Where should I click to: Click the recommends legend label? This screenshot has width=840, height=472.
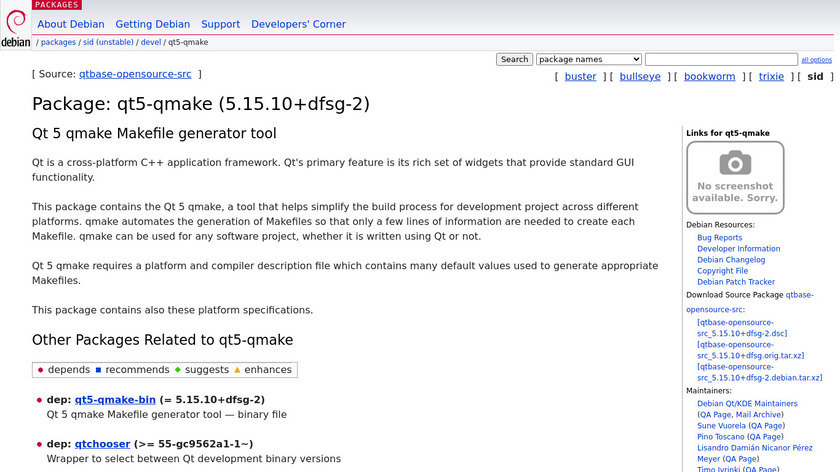point(137,370)
